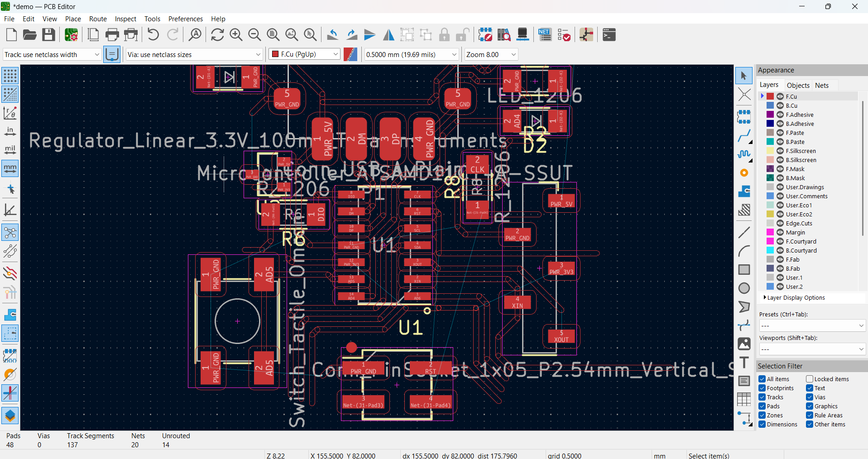The image size is (868, 459).
Task: Click the B.Mask layer color swatch
Action: (770, 178)
